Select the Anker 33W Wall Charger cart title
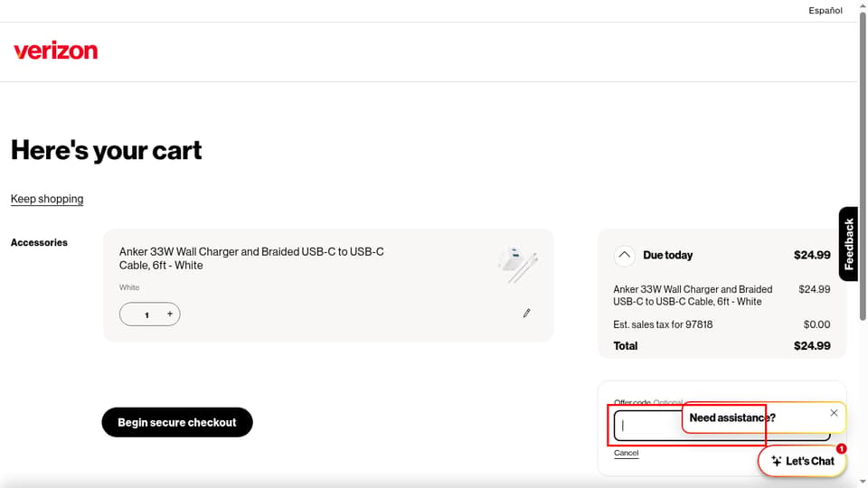The image size is (868, 488). (x=251, y=258)
